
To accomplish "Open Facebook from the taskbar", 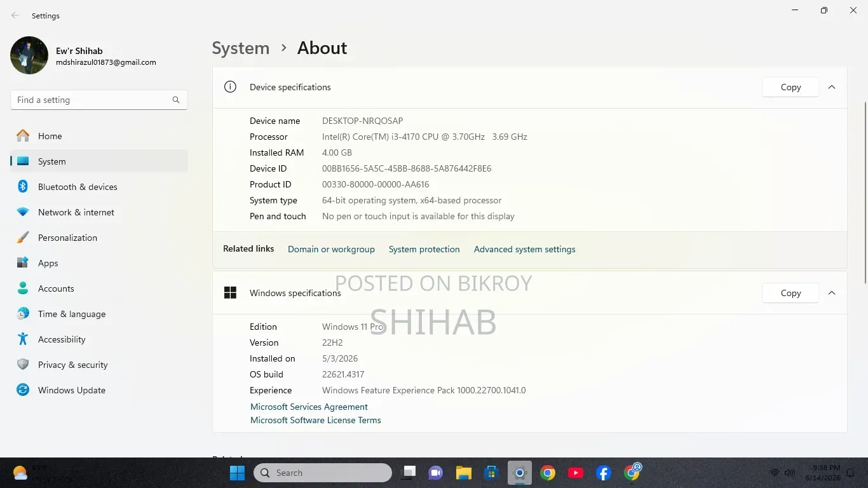I will (x=604, y=473).
